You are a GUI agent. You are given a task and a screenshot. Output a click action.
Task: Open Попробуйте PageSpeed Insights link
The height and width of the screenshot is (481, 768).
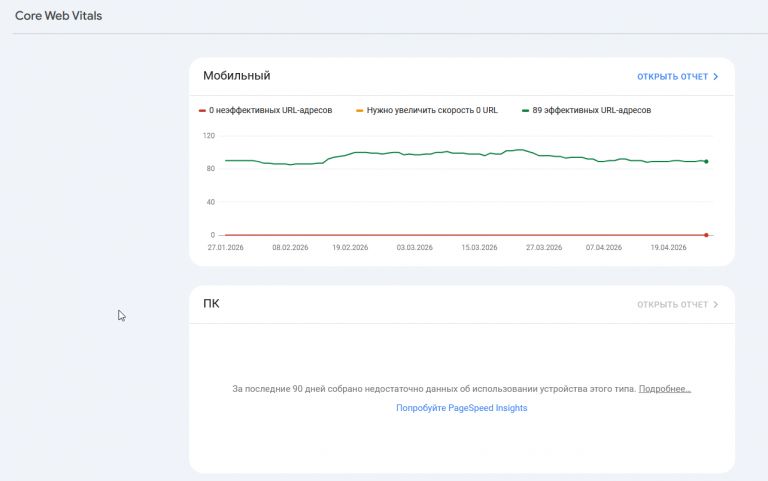tap(461, 408)
